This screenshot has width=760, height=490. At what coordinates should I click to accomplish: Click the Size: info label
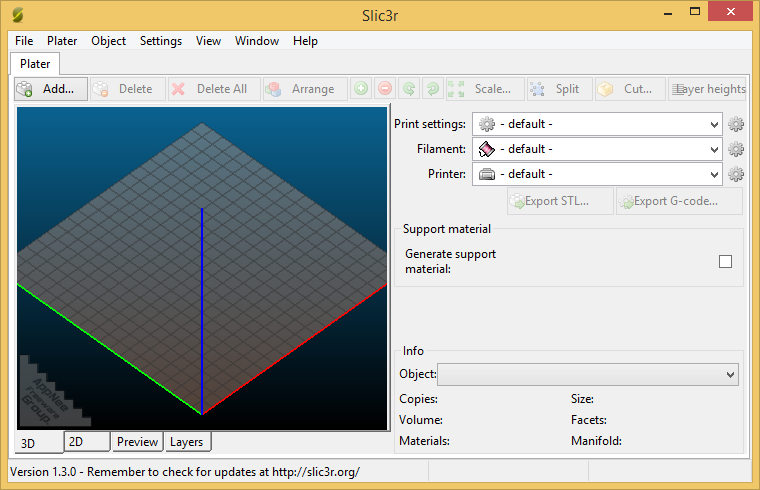tap(582, 399)
